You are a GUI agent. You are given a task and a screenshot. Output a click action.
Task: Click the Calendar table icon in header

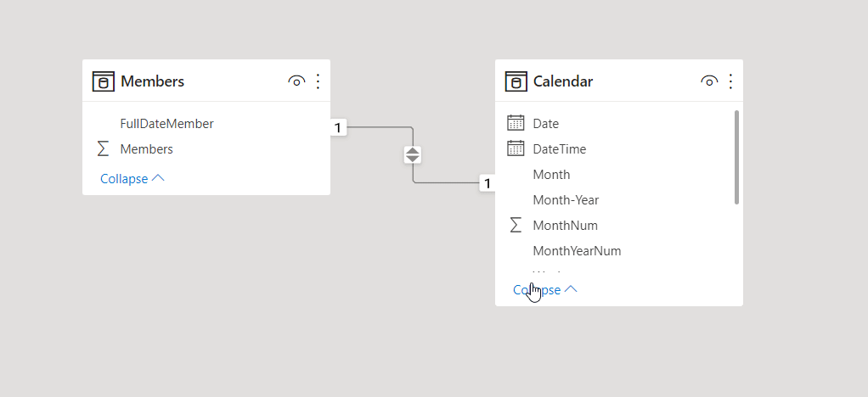click(516, 81)
